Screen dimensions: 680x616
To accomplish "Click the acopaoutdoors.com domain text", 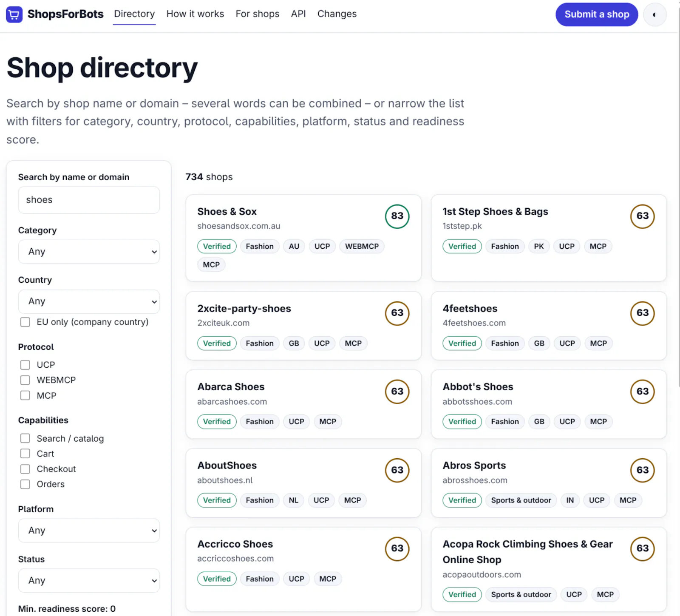I will pos(482,575).
